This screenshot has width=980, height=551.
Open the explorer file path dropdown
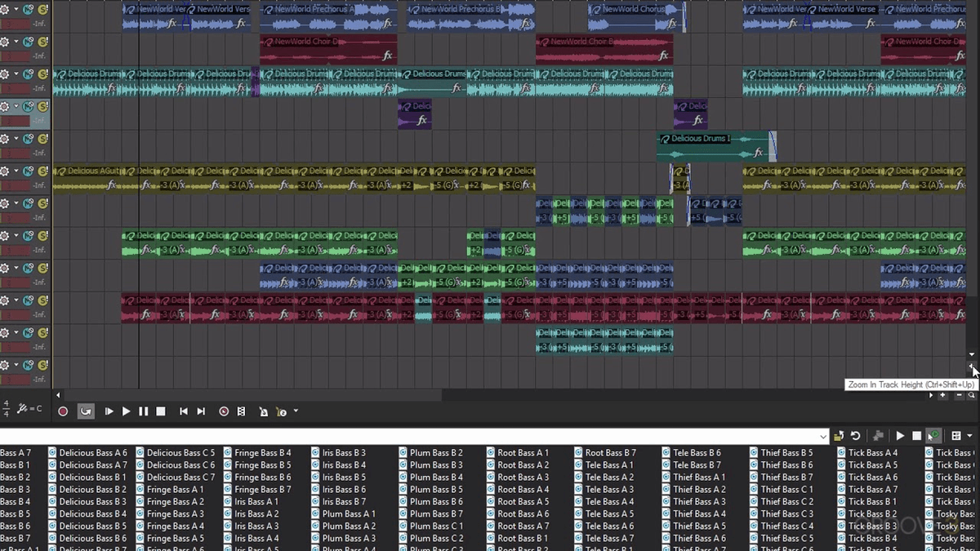coord(824,437)
